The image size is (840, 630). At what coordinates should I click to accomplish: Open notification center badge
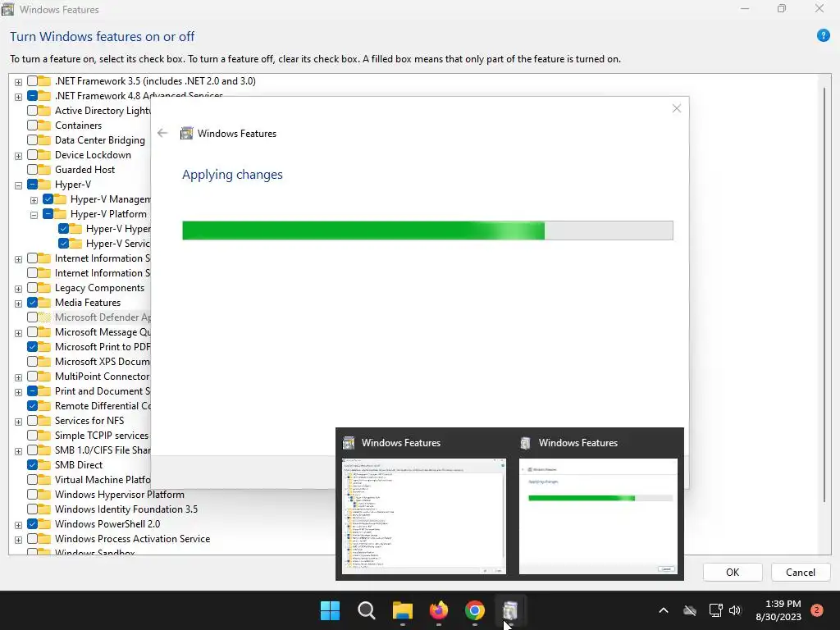(x=817, y=610)
